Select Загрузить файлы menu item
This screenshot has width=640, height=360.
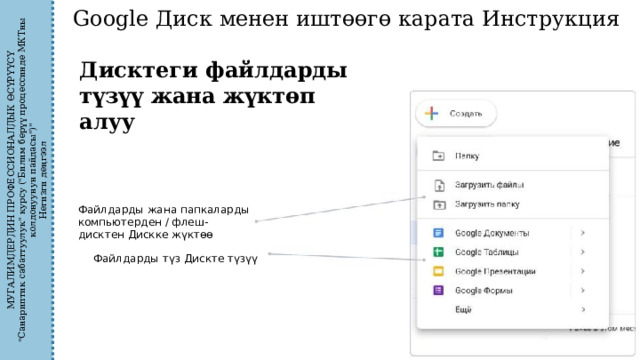[x=513, y=185]
